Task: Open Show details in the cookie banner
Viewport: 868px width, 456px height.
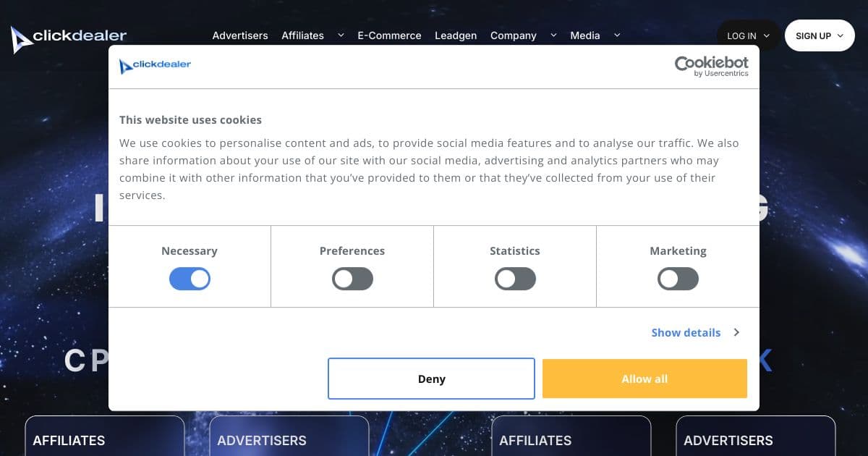Action: pos(686,332)
